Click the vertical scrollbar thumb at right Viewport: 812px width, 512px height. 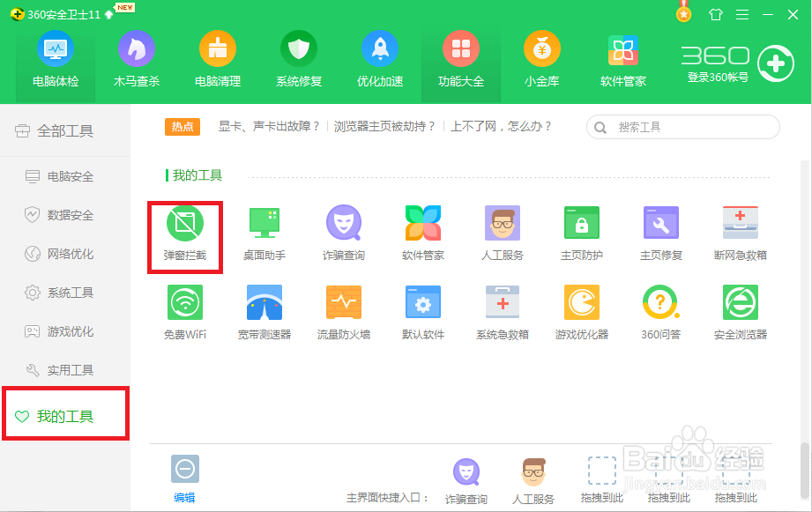(x=804, y=471)
